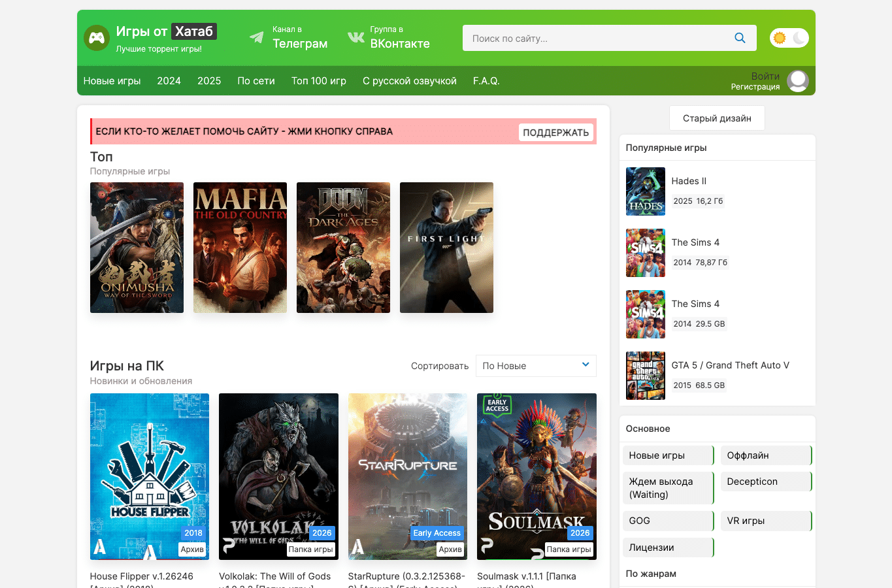Open the Hades II title link
The width and height of the screenshot is (892, 588).
point(689,181)
